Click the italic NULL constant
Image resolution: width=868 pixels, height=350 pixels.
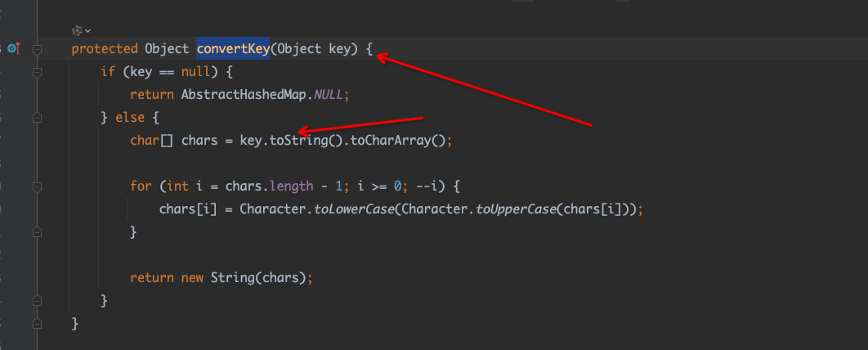[330, 95]
